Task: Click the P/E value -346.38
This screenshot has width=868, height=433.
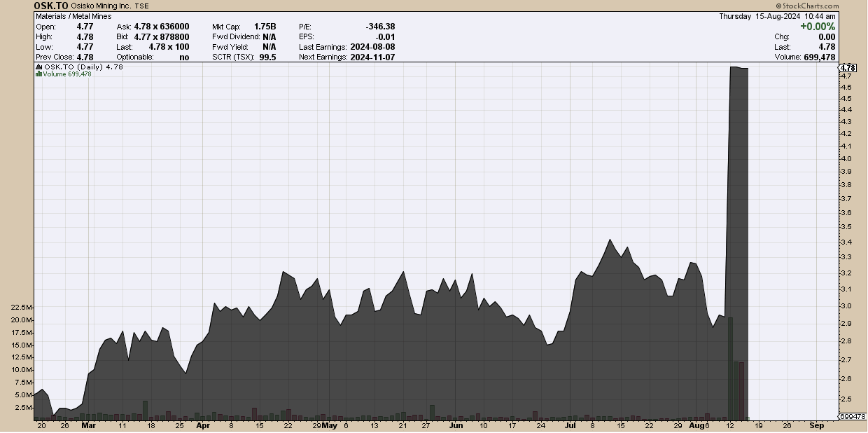Action: pyautogui.click(x=380, y=27)
